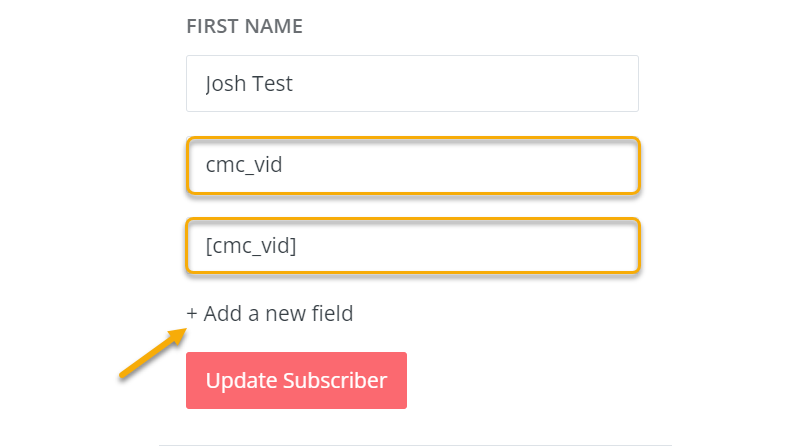
Task: Click inside the custom field value box
Action: [x=412, y=245]
